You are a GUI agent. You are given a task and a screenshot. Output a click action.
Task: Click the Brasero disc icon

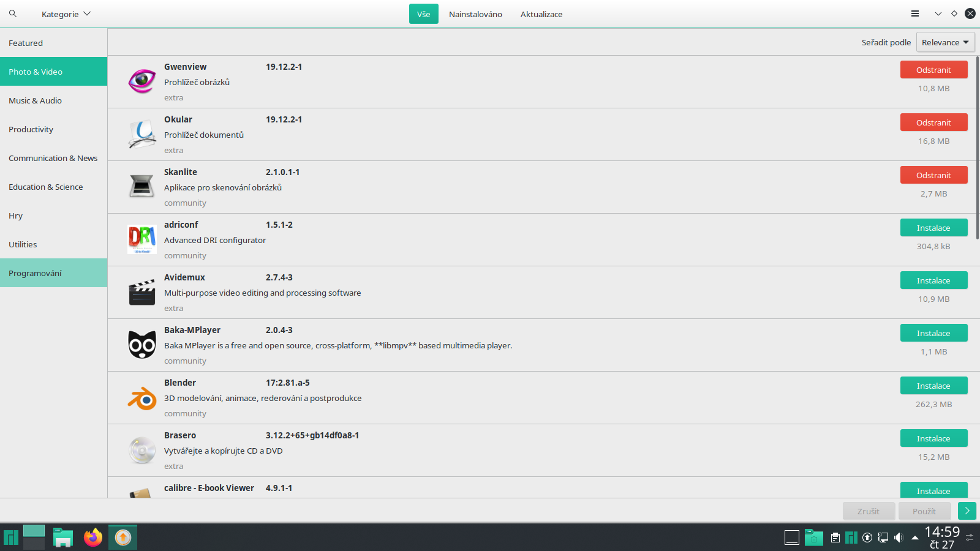(141, 450)
